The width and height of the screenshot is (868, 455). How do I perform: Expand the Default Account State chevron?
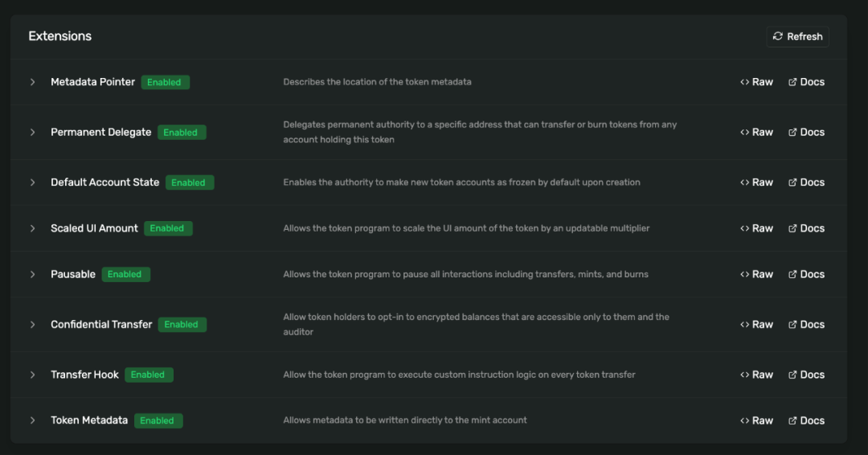pyautogui.click(x=33, y=182)
